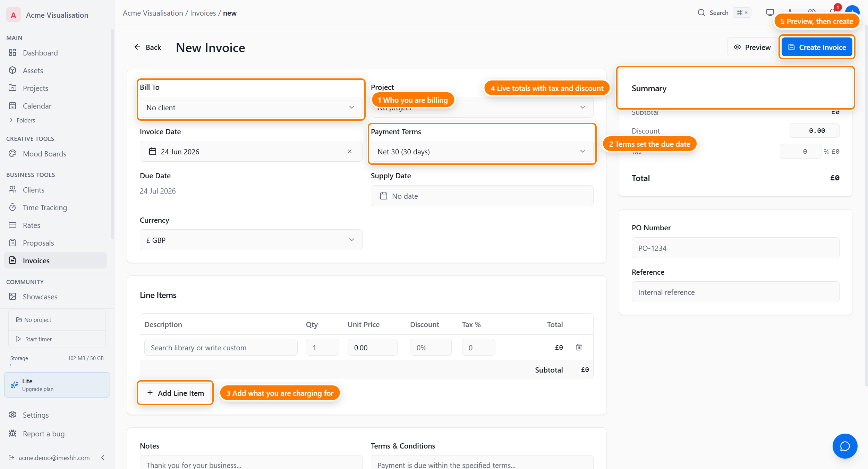Click the Summary tax percent field
This screenshot has width=868, height=469.
(800, 151)
